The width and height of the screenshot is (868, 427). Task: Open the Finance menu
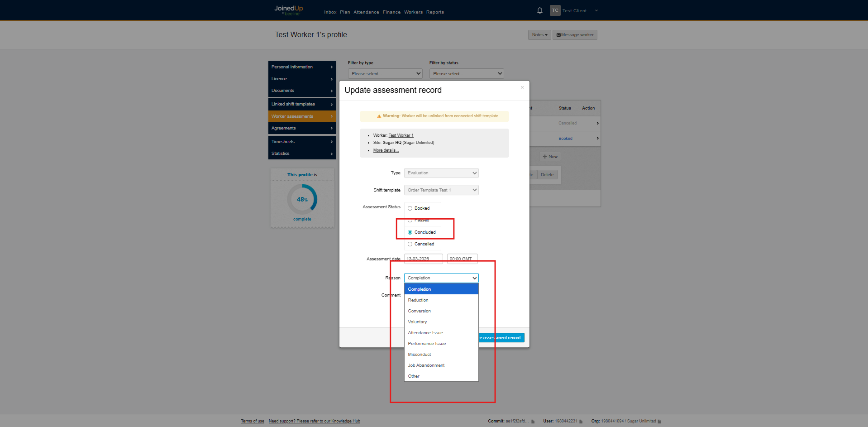(x=391, y=12)
